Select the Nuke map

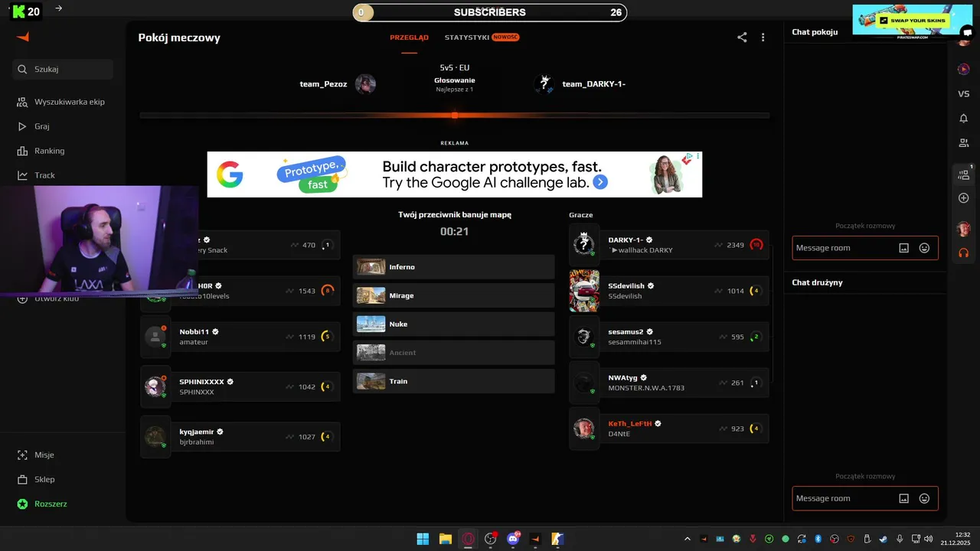pyautogui.click(x=453, y=324)
